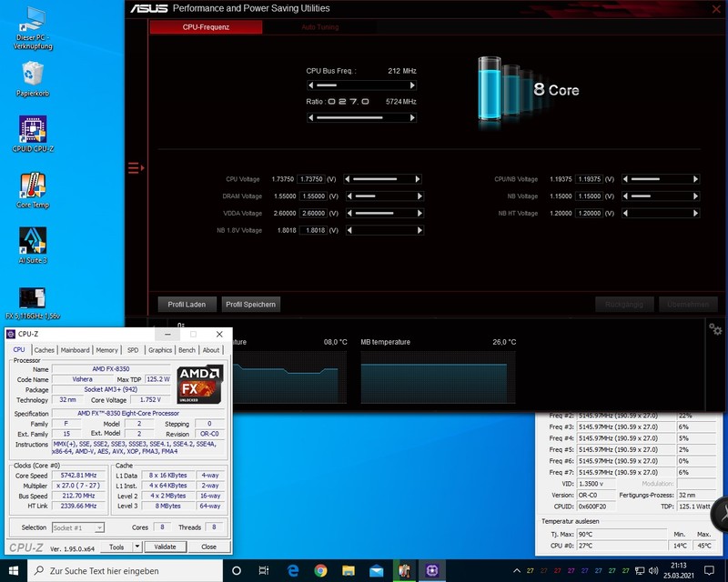Increase CPU Bus Freq. with right arrow

pos(412,85)
